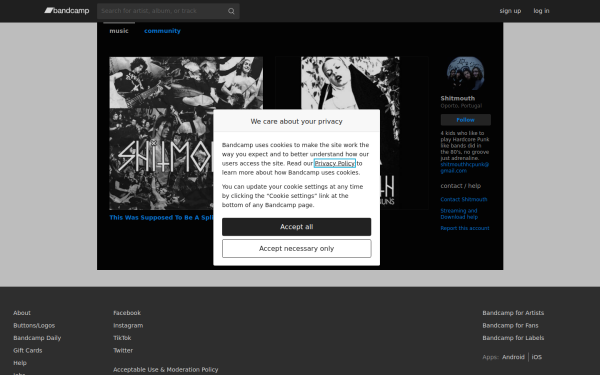Image resolution: width=600 pixels, height=375 pixels.
Task: Open Buttons/Logos footer link
Action: point(34,326)
